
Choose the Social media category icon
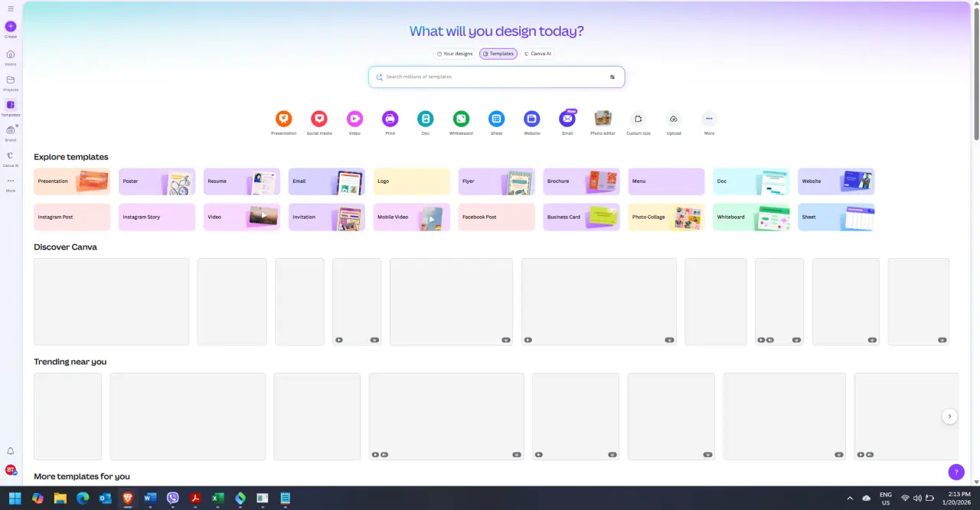(x=319, y=119)
